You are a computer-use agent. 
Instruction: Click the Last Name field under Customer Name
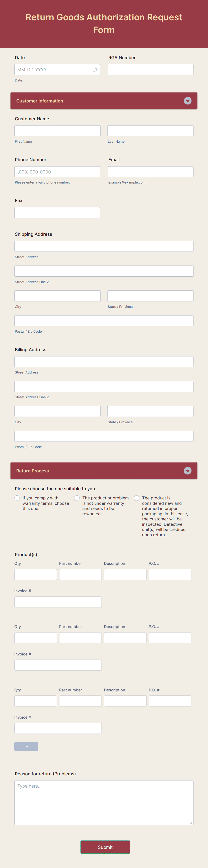coord(150,130)
